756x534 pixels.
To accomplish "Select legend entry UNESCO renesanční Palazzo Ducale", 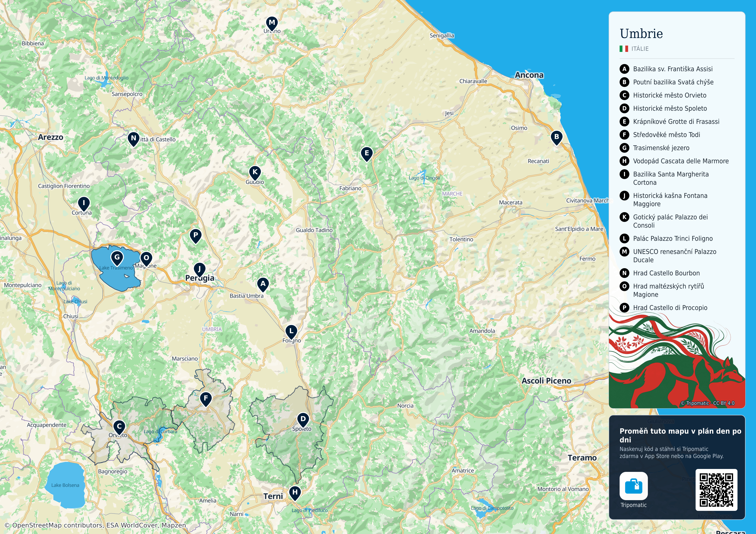I will coord(668,256).
